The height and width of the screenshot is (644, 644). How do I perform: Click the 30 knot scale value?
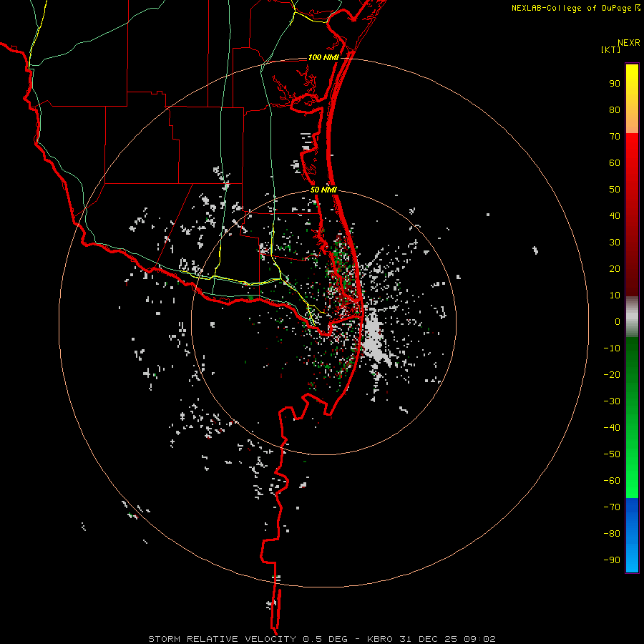[x=615, y=243]
